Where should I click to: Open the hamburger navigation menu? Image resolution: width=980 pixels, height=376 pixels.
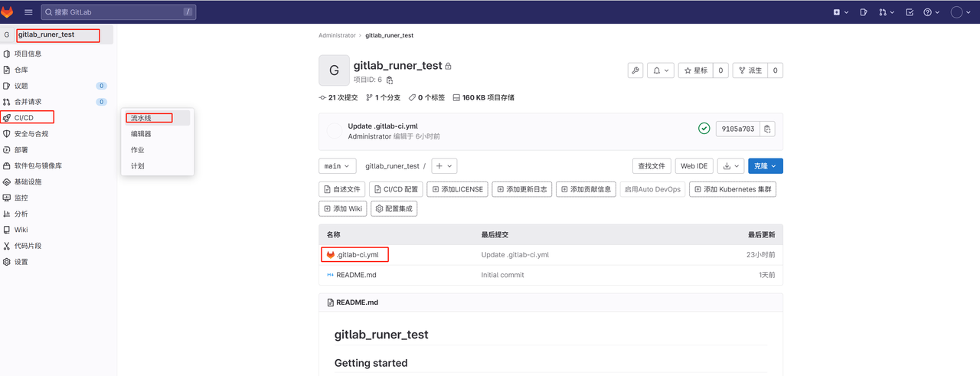tap(28, 12)
